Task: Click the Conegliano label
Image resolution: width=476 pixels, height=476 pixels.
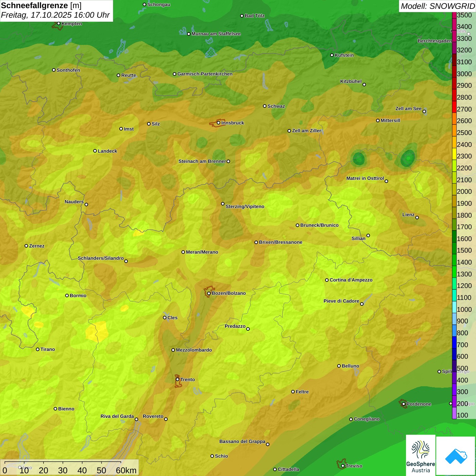Action: click(367, 419)
